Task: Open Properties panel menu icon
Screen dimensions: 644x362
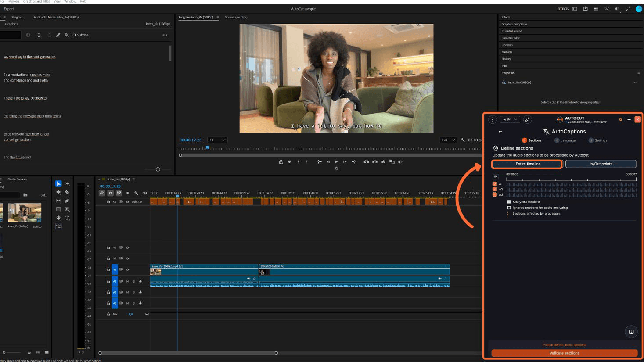Action: [638, 73]
